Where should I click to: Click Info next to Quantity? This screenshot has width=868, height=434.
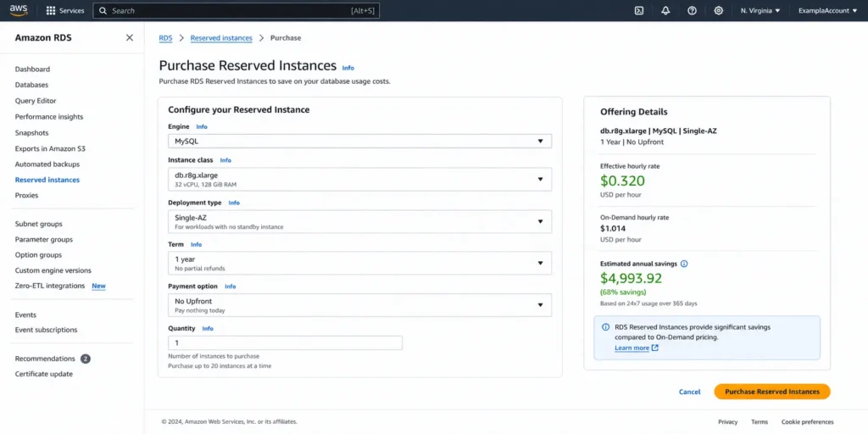coord(208,328)
